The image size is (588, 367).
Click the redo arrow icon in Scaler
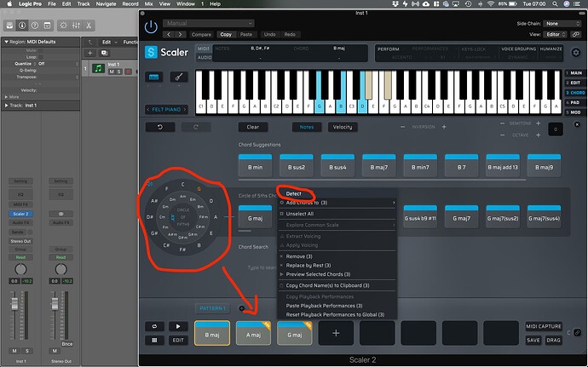196,127
